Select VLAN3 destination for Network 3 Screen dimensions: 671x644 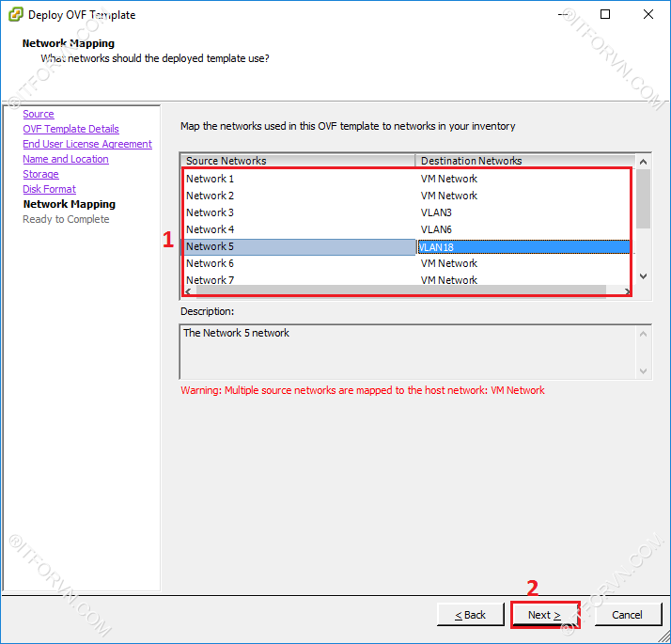click(x=436, y=212)
